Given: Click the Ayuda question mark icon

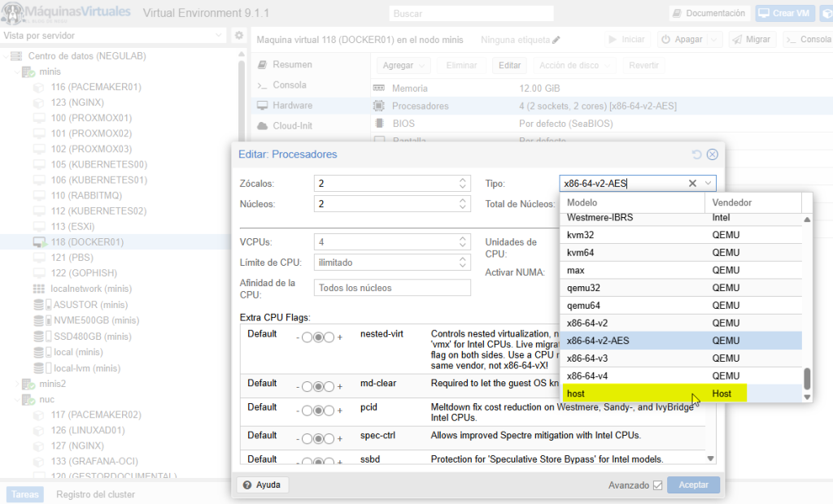Looking at the screenshot, I should [248, 484].
